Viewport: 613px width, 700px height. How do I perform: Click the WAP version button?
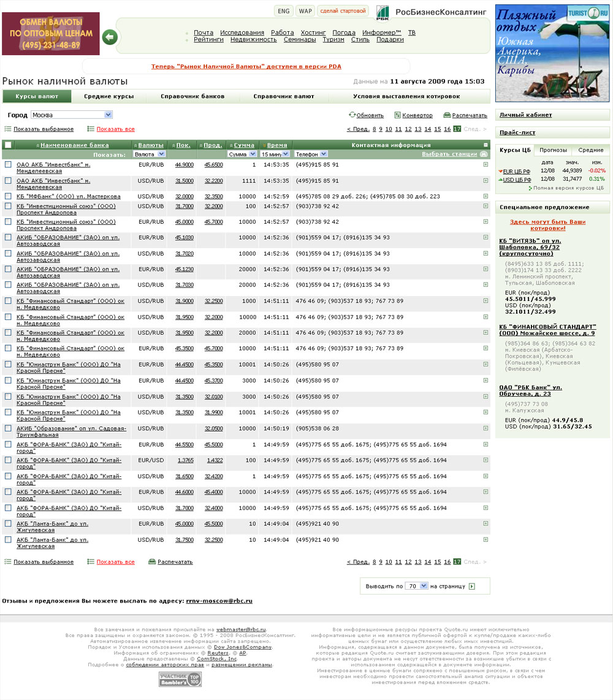(305, 11)
